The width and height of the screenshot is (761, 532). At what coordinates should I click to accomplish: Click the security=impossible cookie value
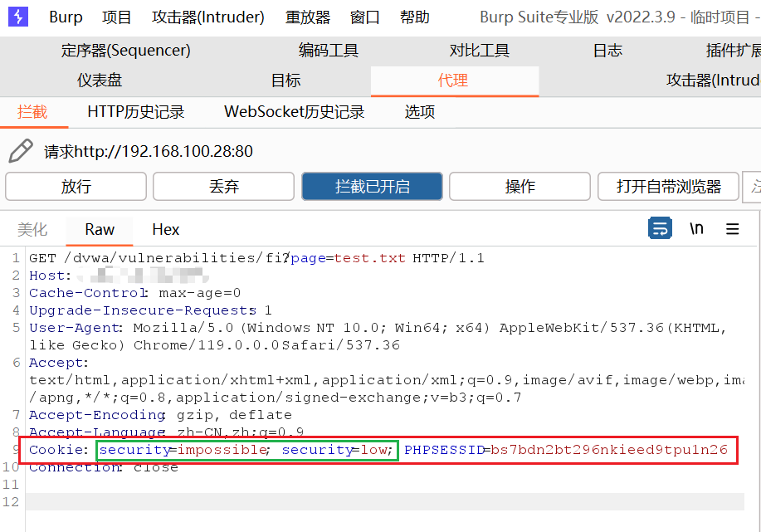[183, 450]
